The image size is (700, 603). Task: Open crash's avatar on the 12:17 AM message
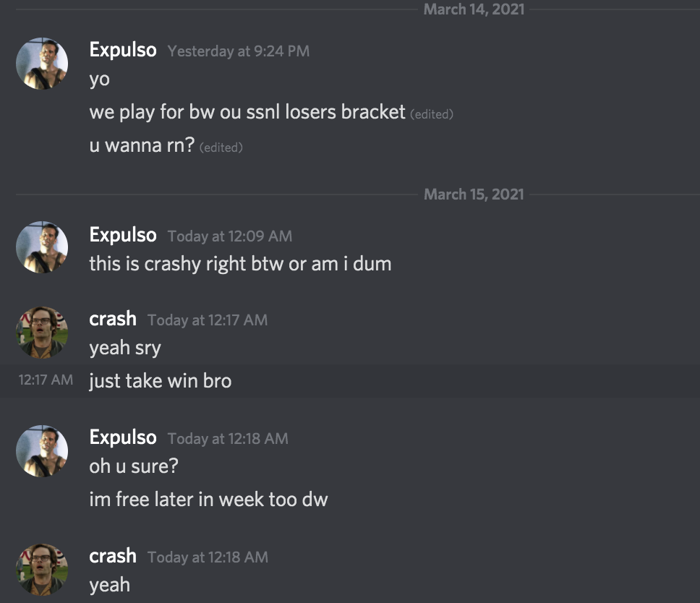pos(42,332)
